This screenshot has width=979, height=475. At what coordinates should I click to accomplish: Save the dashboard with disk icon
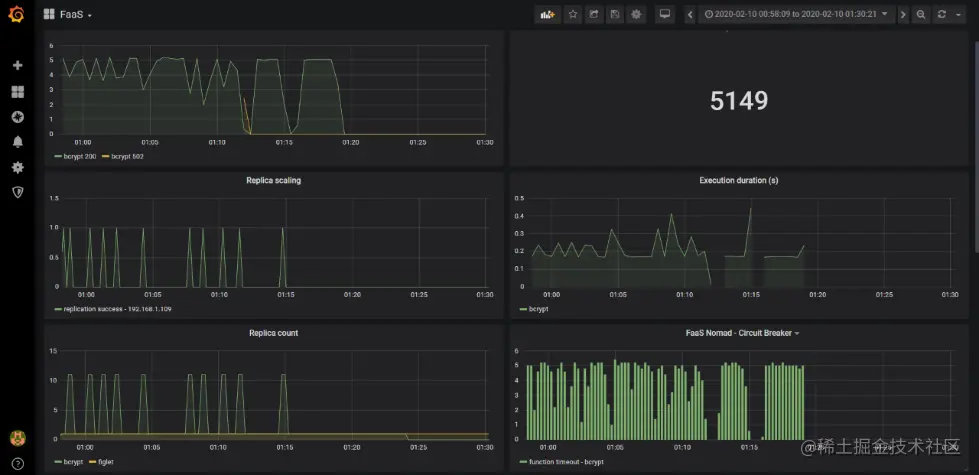tap(615, 14)
